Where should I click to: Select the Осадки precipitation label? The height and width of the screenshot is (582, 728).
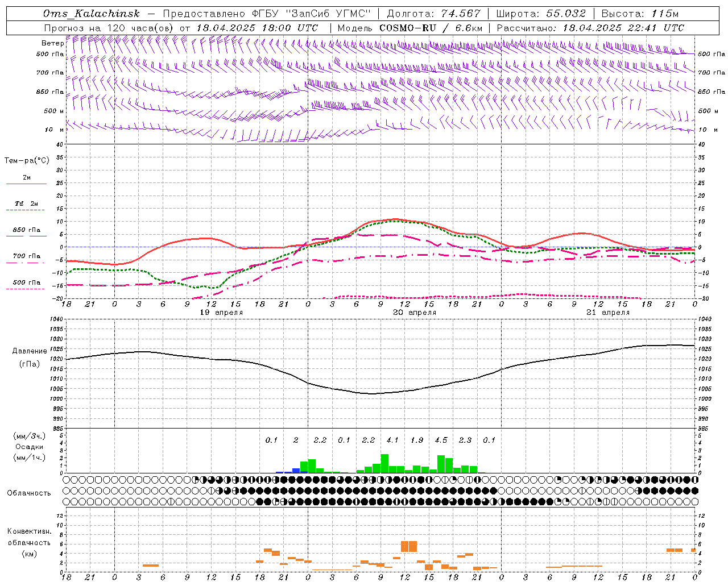[x=29, y=447]
